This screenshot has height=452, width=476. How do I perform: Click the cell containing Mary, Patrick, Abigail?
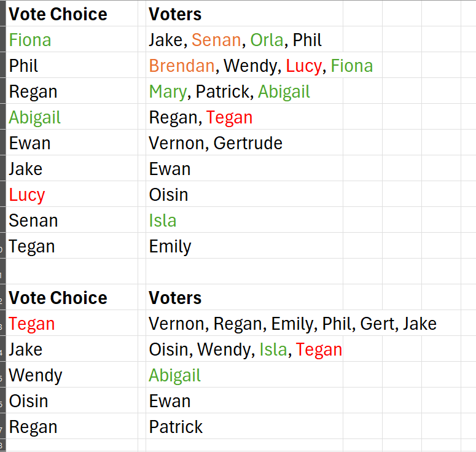coord(244,91)
